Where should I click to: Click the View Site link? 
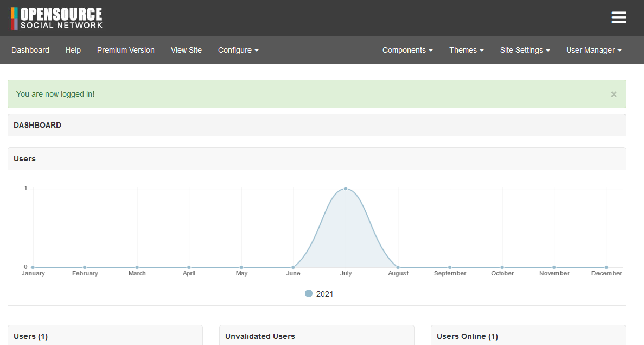[x=186, y=50]
